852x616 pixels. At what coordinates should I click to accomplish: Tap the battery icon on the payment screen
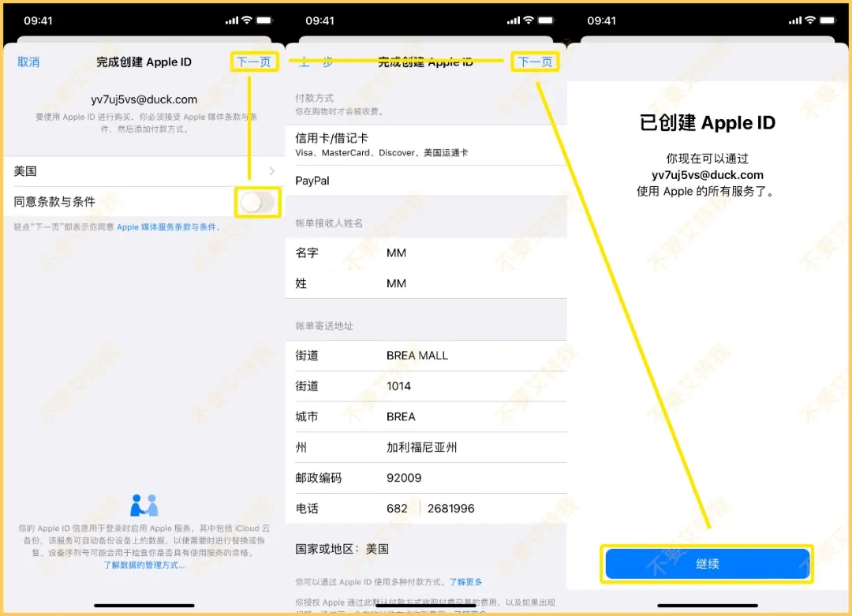click(x=546, y=21)
